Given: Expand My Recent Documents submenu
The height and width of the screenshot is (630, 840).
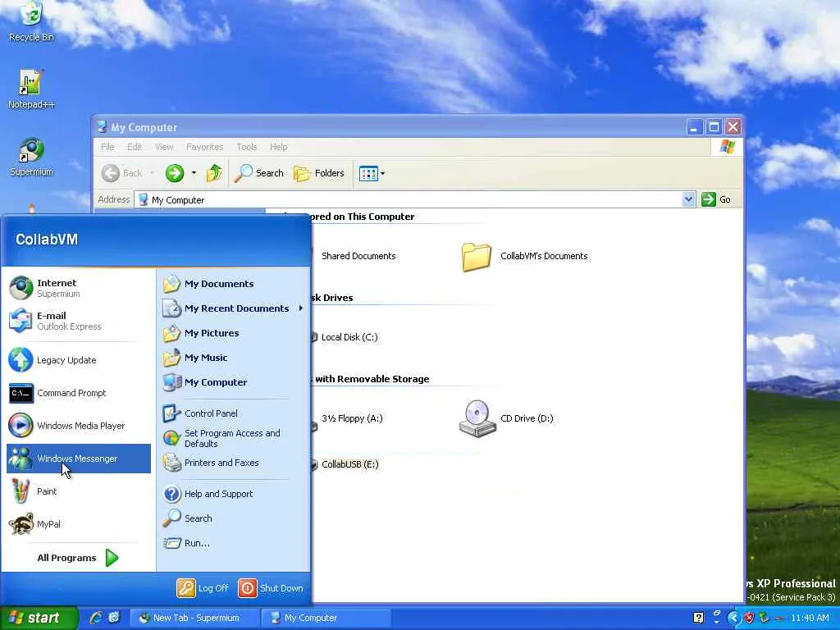Looking at the screenshot, I should pyautogui.click(x=233, y=308).
